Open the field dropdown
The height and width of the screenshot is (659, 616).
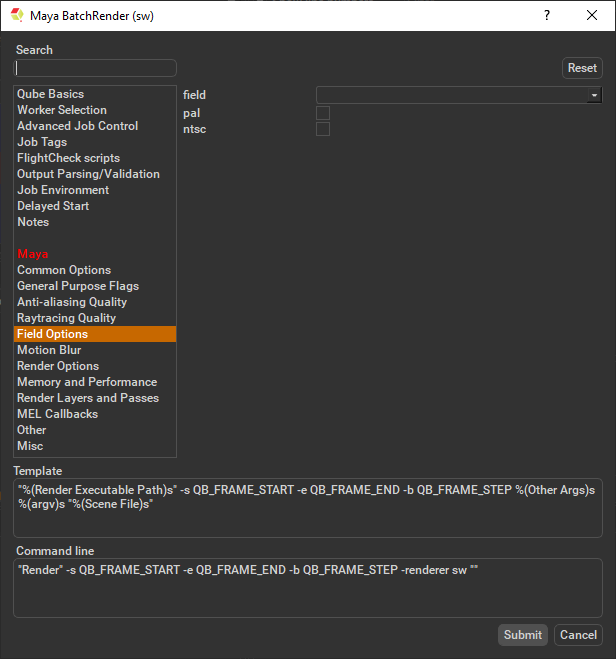tap(458, 95)
